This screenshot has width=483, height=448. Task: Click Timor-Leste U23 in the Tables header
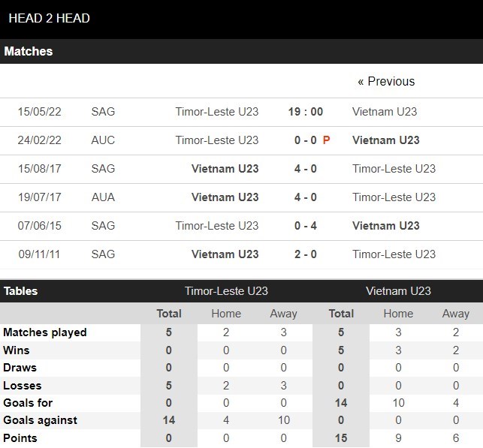click(x=226, y=291)
